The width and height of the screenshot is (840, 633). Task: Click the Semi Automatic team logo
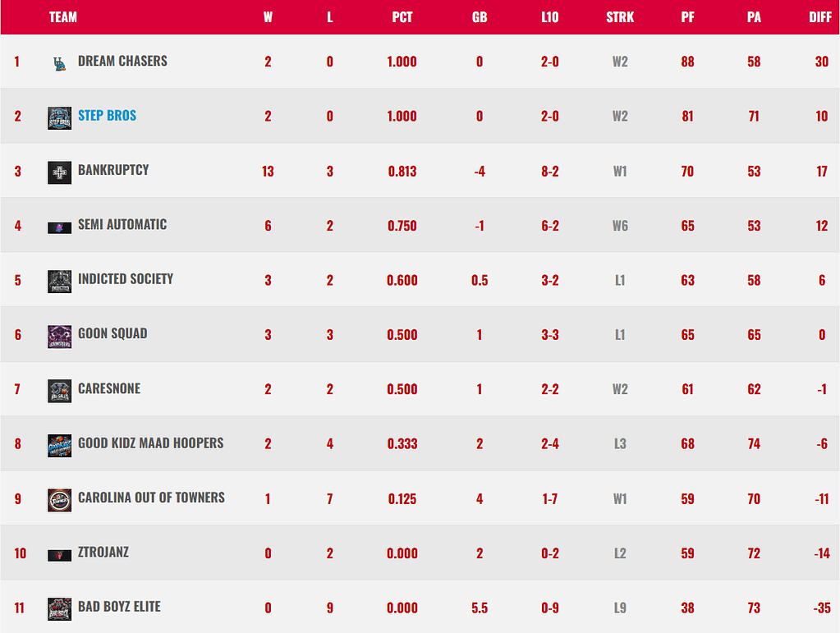(59, 227)
